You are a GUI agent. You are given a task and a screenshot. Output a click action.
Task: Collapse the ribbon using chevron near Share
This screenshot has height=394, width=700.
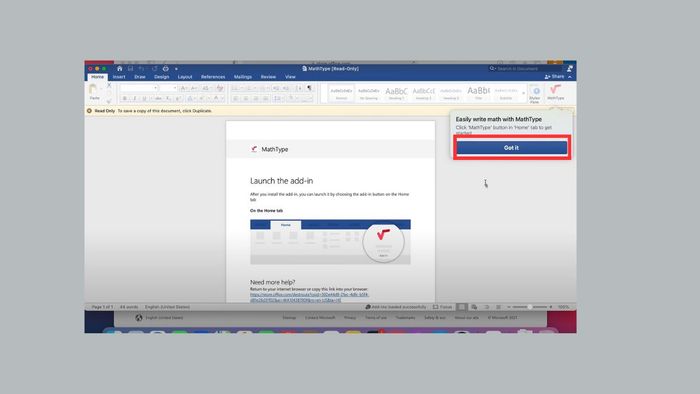(x=570, y=77)
